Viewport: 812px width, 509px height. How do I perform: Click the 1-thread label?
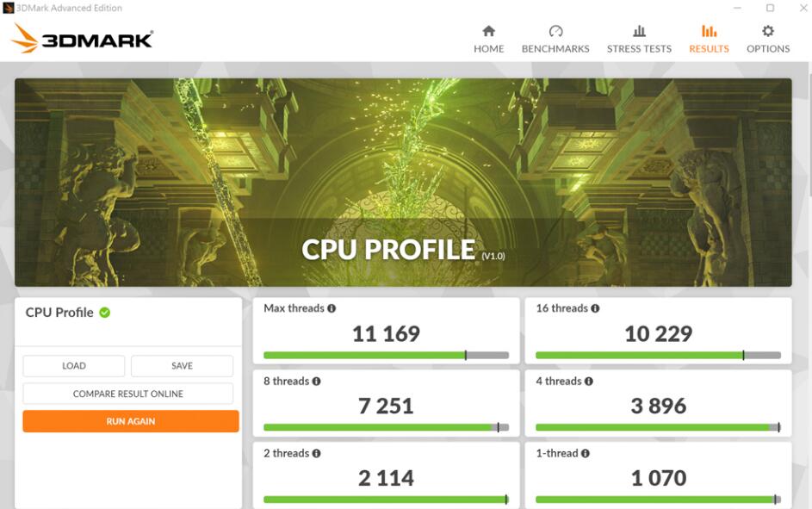pos(557,453)
